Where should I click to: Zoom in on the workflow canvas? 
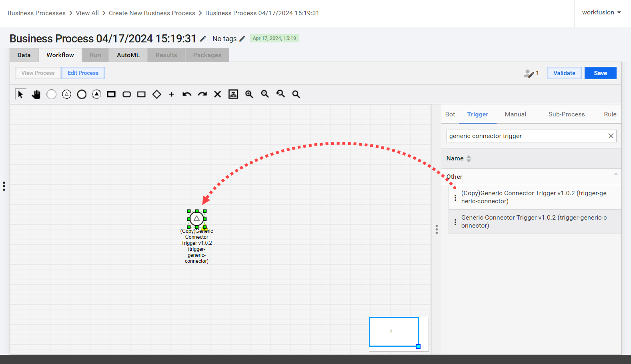(249, 94)
